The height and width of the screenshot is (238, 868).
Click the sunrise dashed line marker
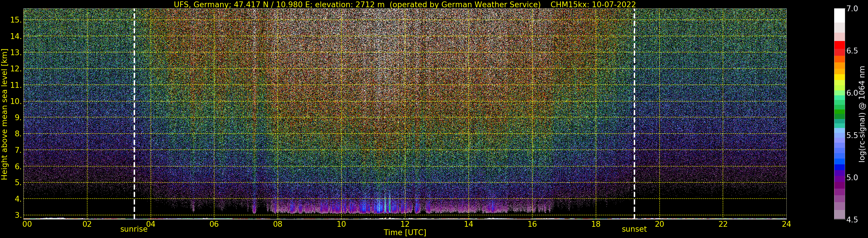coord(134,114)
